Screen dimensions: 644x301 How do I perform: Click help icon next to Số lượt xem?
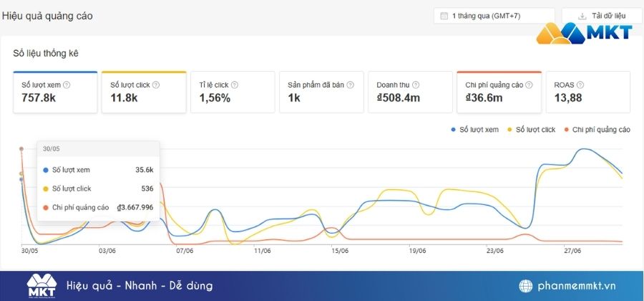coord(67,85)
